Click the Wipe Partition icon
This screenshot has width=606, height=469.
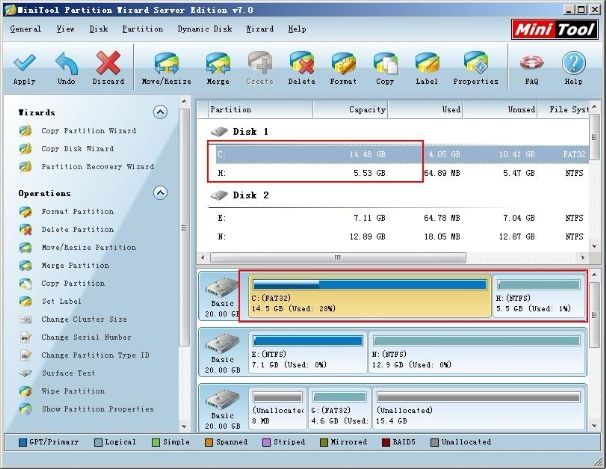(x=26, y=391)
